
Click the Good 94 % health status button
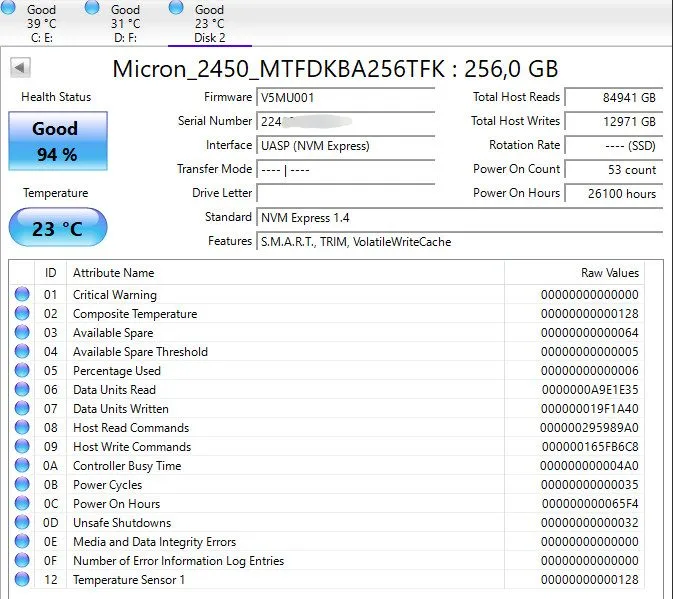(x=58, y=141)
